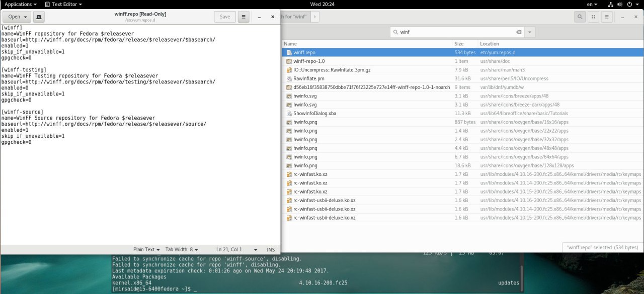This screenshot has height=294, width=644.
Task: Select rc-winfast.ko.xz for kernel 4.10.15
Action: click(462, 191)
